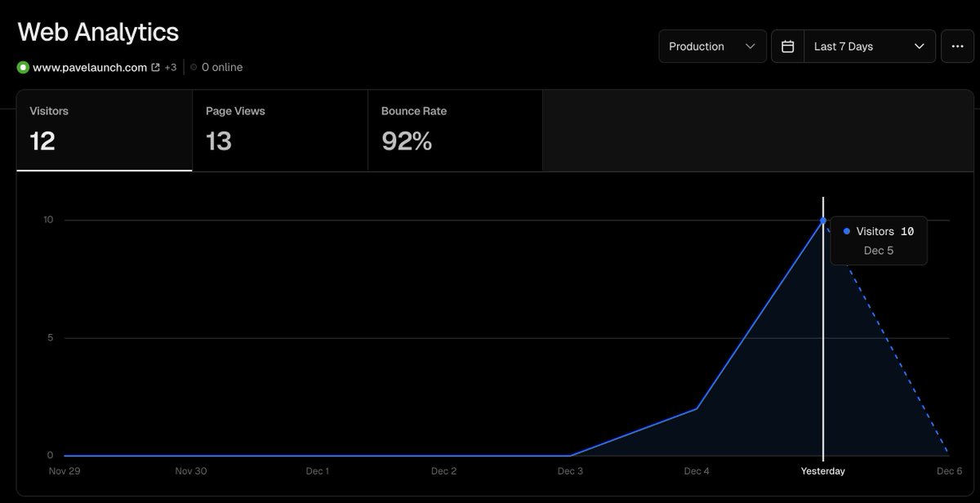Open the Production environment dropdown
This screenshot has width=980, height=503.
pyautogui.click(x=712, y=47)
